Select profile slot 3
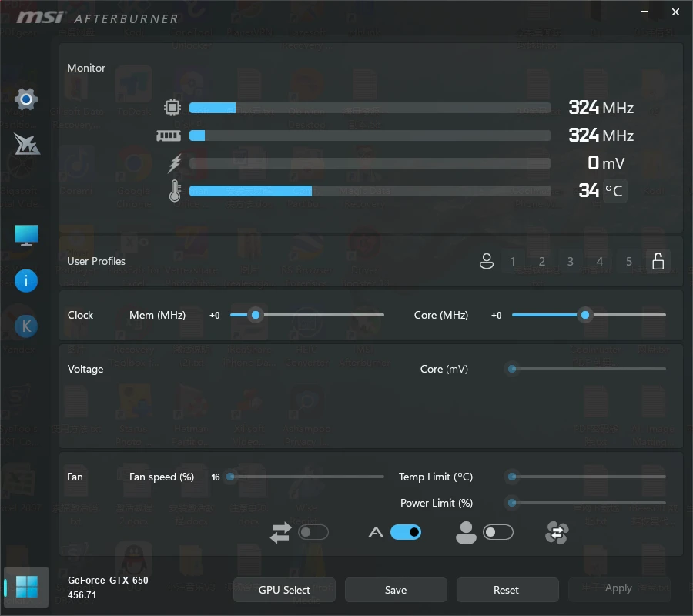Viewport: 693px width, 616px height. pos(570,261)
